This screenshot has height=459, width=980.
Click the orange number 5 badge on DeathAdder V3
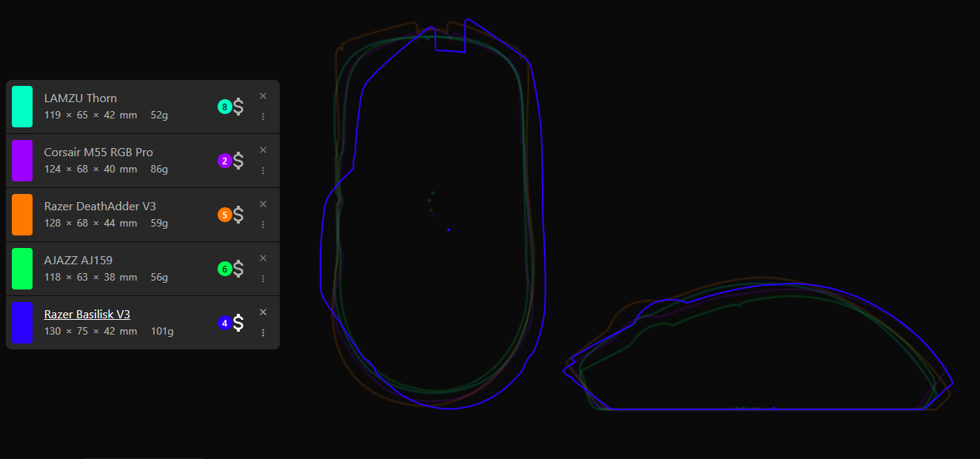225,215
